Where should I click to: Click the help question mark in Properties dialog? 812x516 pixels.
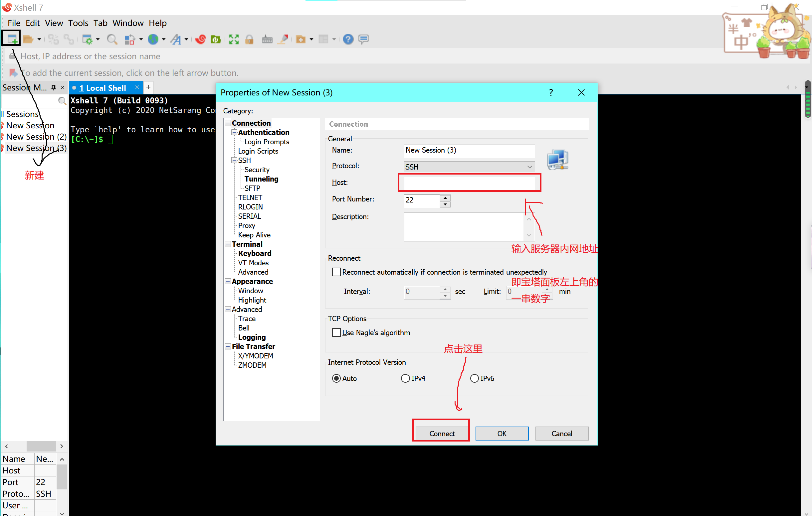551,93
